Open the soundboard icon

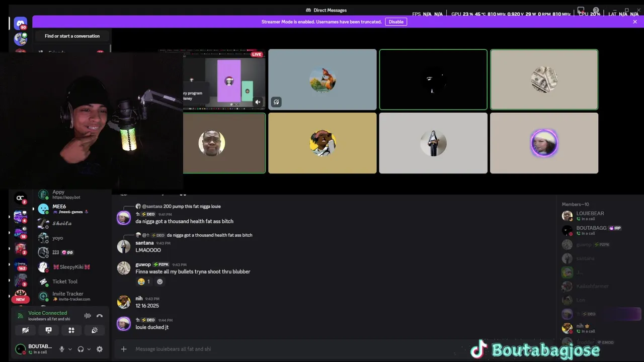coord(95,330)
